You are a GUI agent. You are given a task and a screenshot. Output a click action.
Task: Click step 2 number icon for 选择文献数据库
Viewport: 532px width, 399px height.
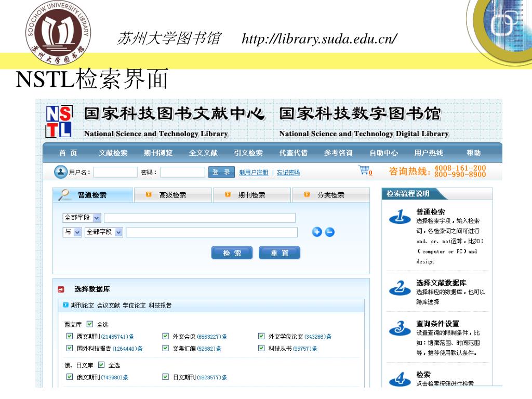(x=400, y=288)
